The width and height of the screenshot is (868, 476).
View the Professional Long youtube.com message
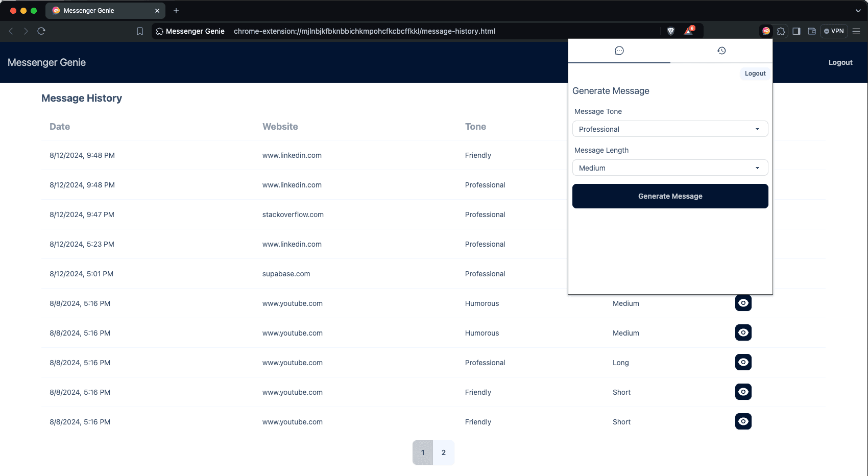743,362
